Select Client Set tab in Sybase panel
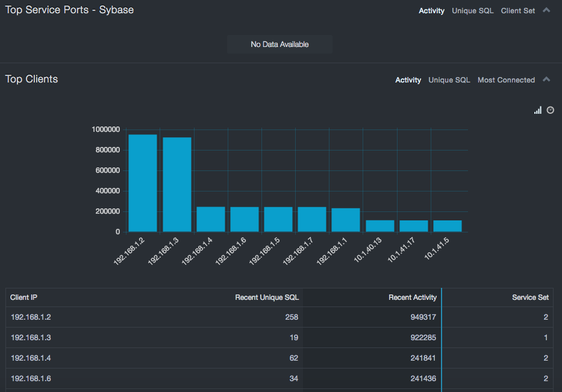 click(517, 11)
